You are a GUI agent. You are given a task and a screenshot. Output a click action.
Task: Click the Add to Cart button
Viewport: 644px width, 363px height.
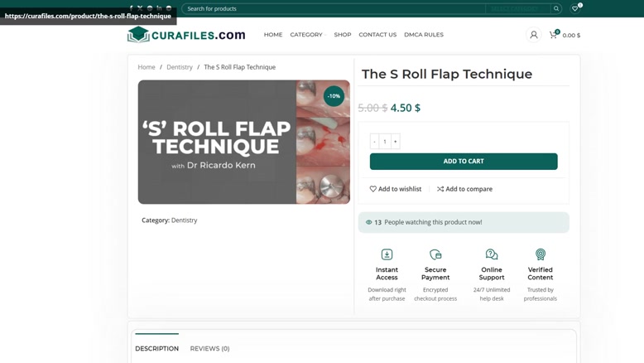[464, 161]
